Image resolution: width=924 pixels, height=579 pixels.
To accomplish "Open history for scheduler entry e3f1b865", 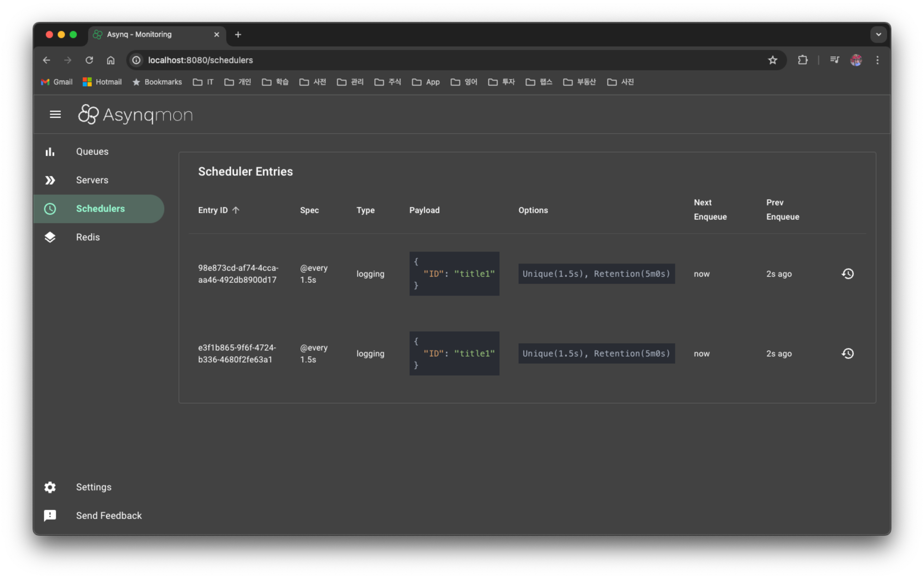I will click(848, 353).
